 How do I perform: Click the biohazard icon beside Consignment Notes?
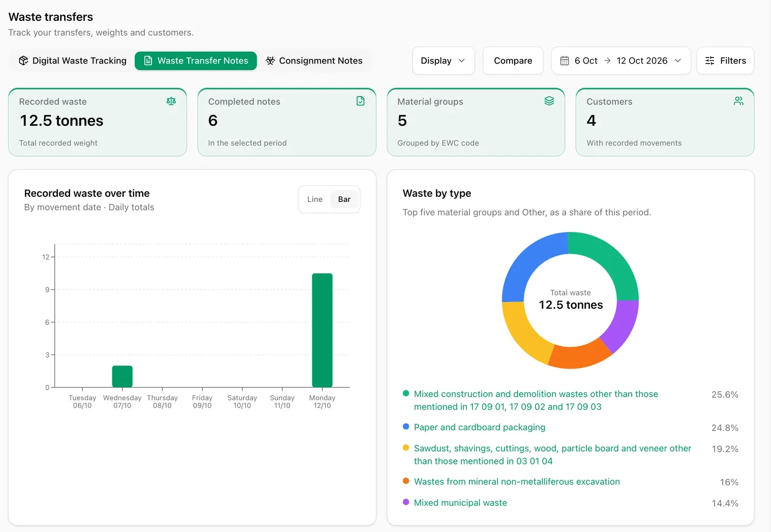pyautogui.click(x=271, y=61)
